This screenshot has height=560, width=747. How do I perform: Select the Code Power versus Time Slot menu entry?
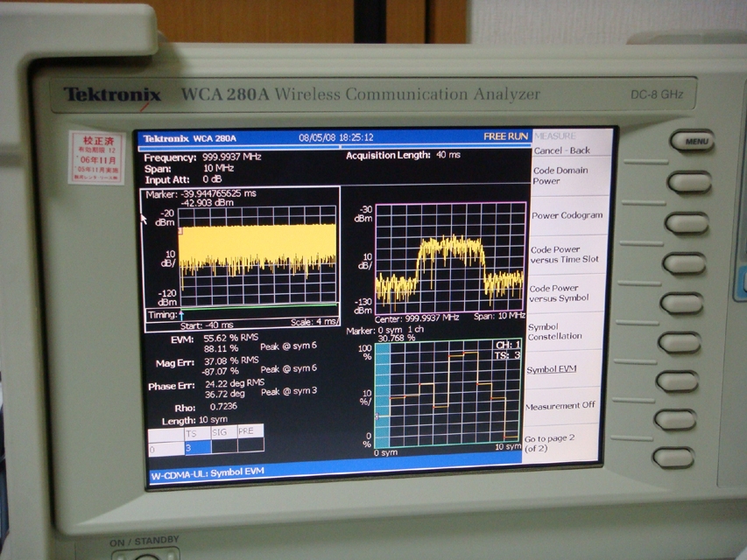click(564, 255)
